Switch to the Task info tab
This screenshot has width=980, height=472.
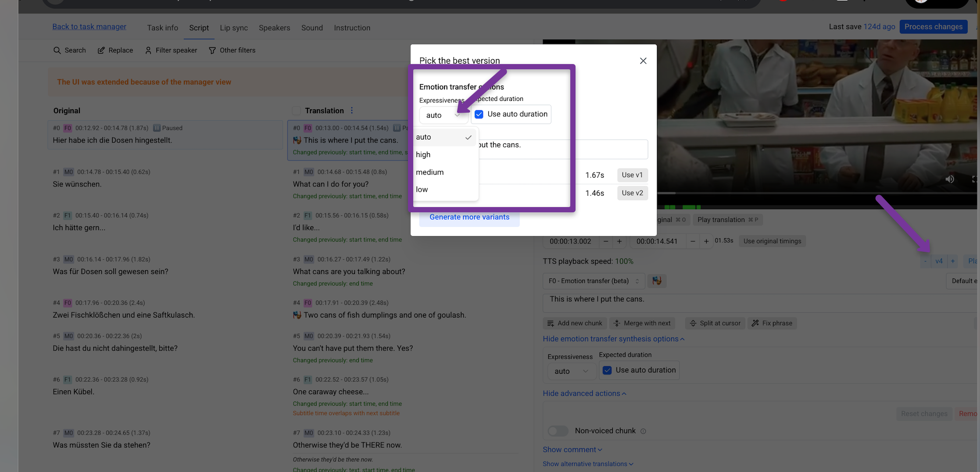163,28
